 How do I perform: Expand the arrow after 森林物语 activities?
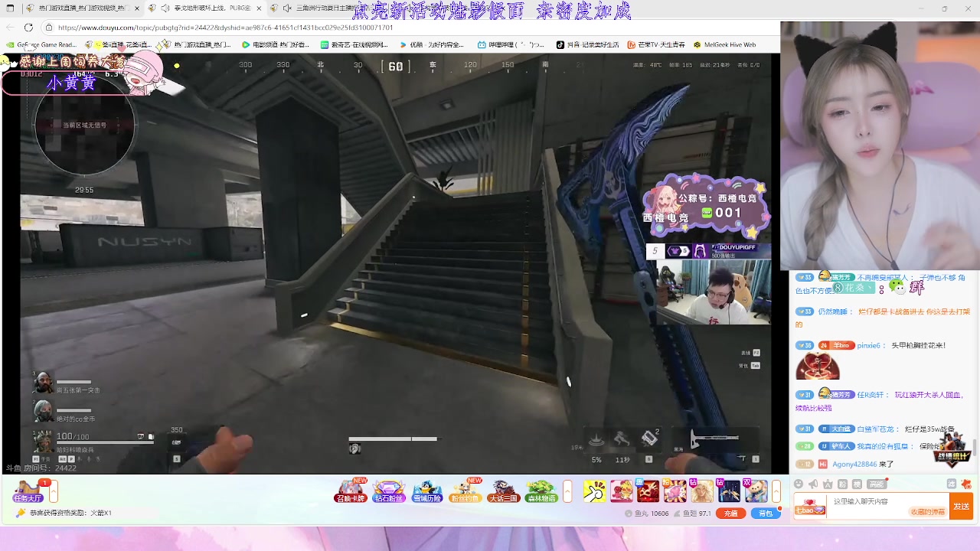(x=567, y=491)
